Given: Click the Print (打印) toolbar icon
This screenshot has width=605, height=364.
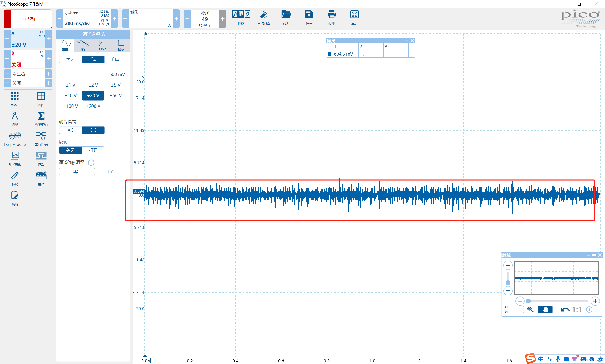Looking at the screenshot, I should [332, 15].
